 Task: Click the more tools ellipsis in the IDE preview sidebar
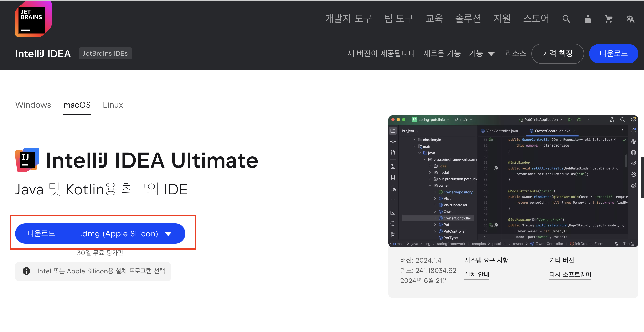(x=393, y=199)
